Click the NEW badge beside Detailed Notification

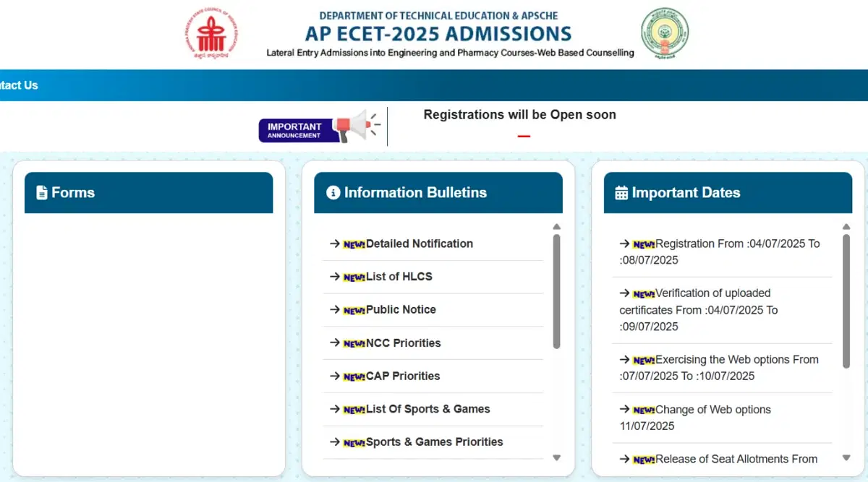click(x=354, y=244)
